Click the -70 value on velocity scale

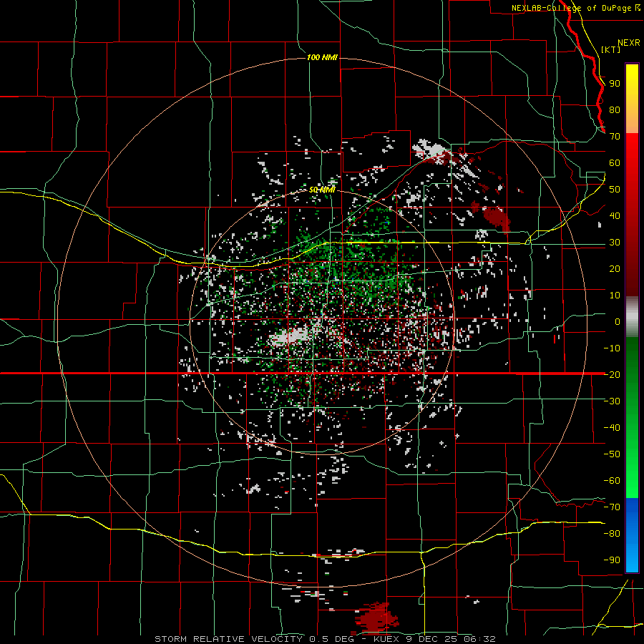(612, 507)
